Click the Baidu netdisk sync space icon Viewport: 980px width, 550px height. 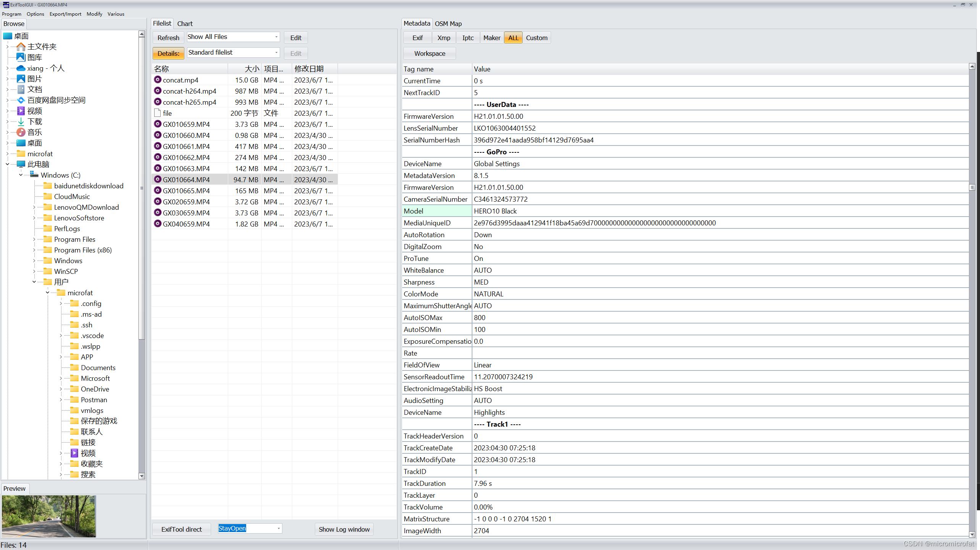[x=21, y=100]
